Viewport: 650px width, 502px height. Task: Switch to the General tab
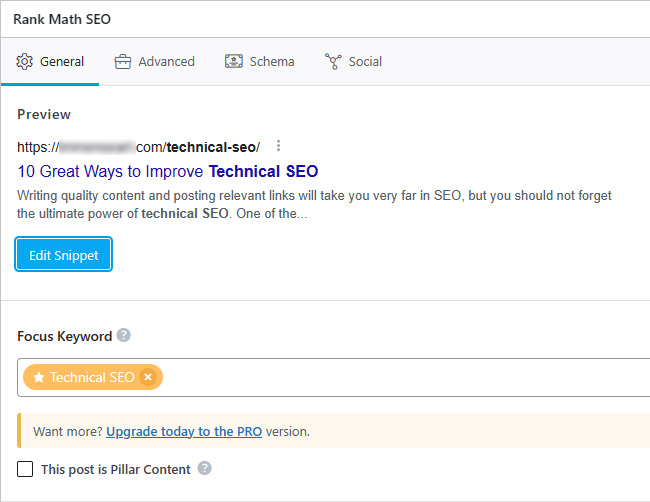50,62
